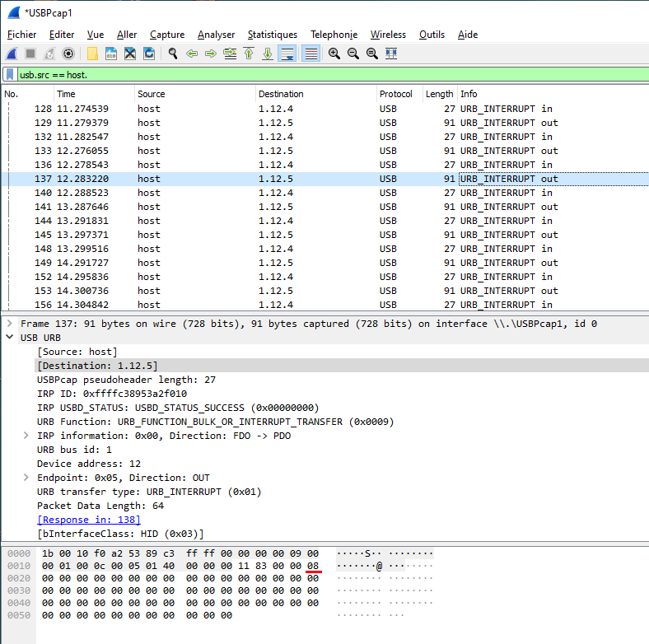Expand the Frame 137 tree node
Screen dimensions: 649x644
pyautogui.click(x=9, y=324)
